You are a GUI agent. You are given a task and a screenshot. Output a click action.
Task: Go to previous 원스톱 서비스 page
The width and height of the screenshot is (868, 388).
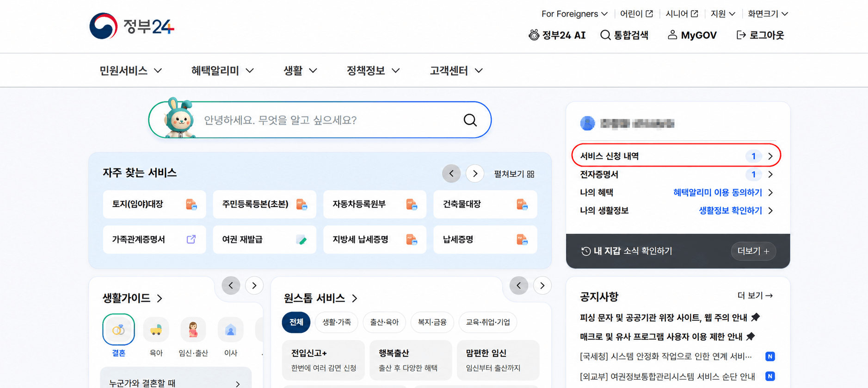[519, 286]
